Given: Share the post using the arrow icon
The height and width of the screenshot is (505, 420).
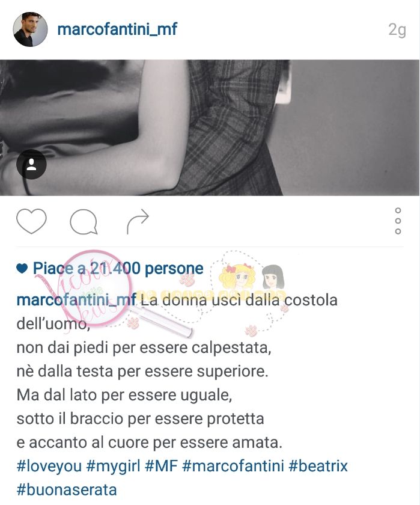Looking at the screenshot, I should [138, 221].
